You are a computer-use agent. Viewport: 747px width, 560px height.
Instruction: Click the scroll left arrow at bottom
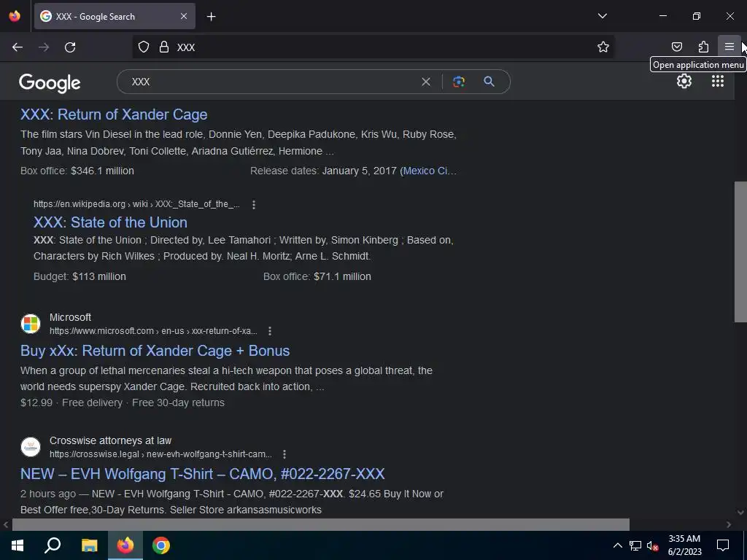click(x=6, y=524)
